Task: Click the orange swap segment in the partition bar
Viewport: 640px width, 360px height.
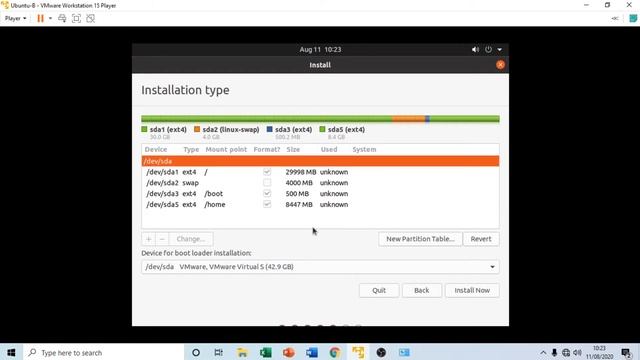Action: point(408,119)
